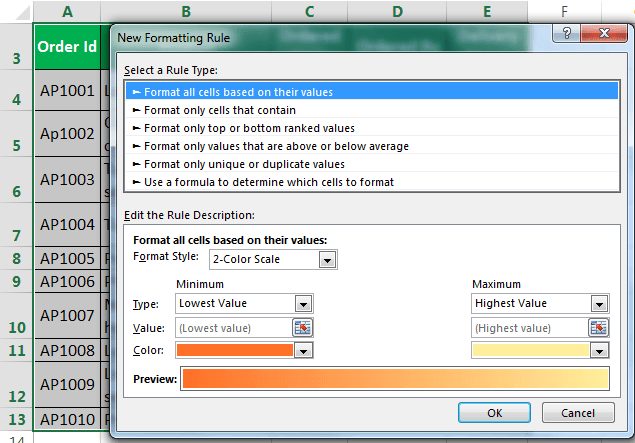
Task: Open the Format Style dropdown
Action: [327, 260]
